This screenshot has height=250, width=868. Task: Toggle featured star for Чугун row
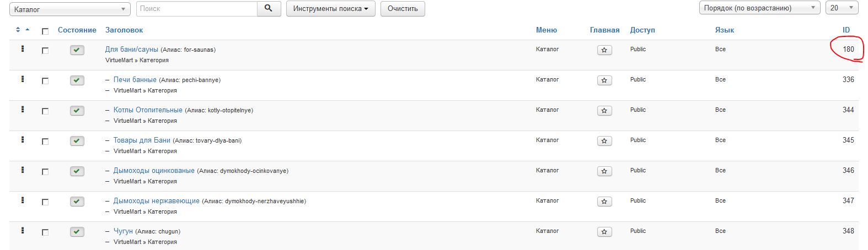(604, 232)
